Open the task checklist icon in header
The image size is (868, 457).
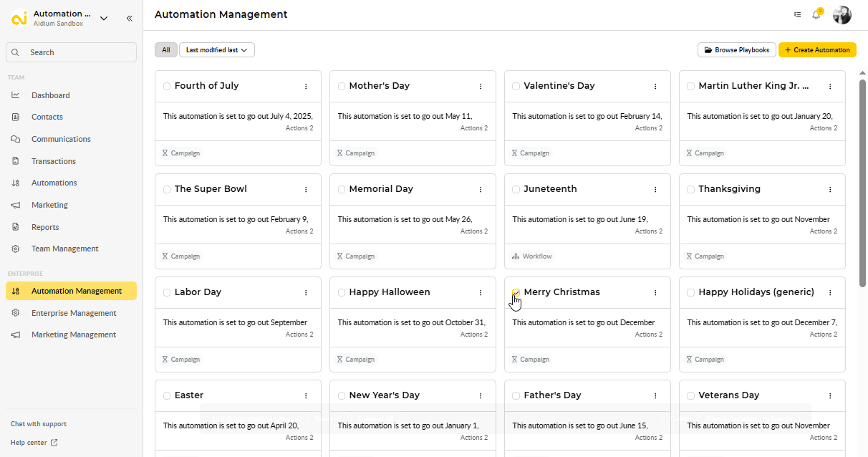pyautogui.click(x=798, y=15)
